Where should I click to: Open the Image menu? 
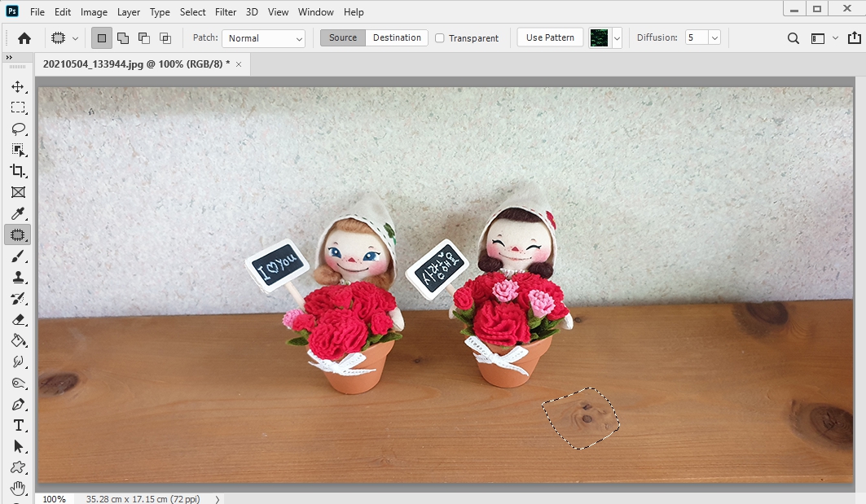point(94,11)
